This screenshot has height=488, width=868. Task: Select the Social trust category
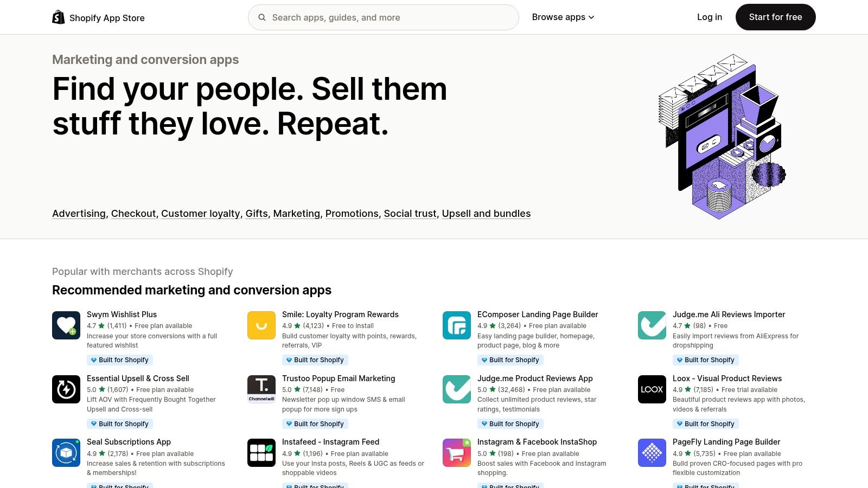(410, 213)
